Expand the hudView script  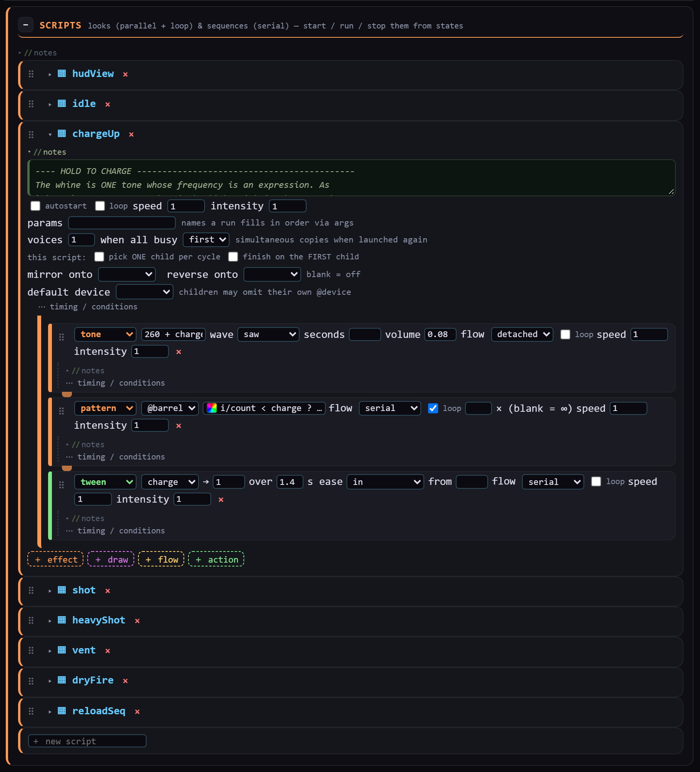point(50,74)
